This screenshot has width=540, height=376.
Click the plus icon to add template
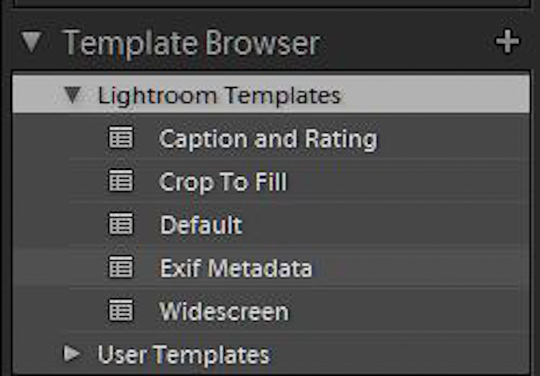507,42
